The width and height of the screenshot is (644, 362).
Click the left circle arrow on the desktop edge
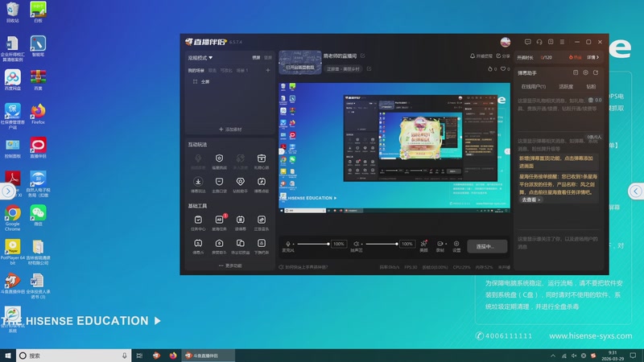click(8, 191)
